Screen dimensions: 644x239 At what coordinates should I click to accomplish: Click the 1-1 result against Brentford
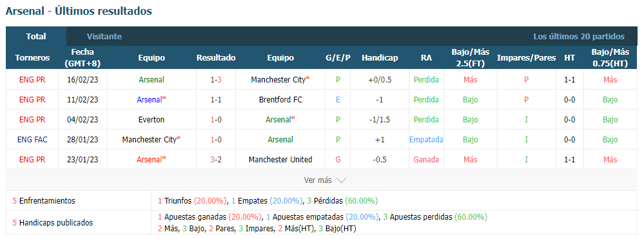click(x=216, y=100)
